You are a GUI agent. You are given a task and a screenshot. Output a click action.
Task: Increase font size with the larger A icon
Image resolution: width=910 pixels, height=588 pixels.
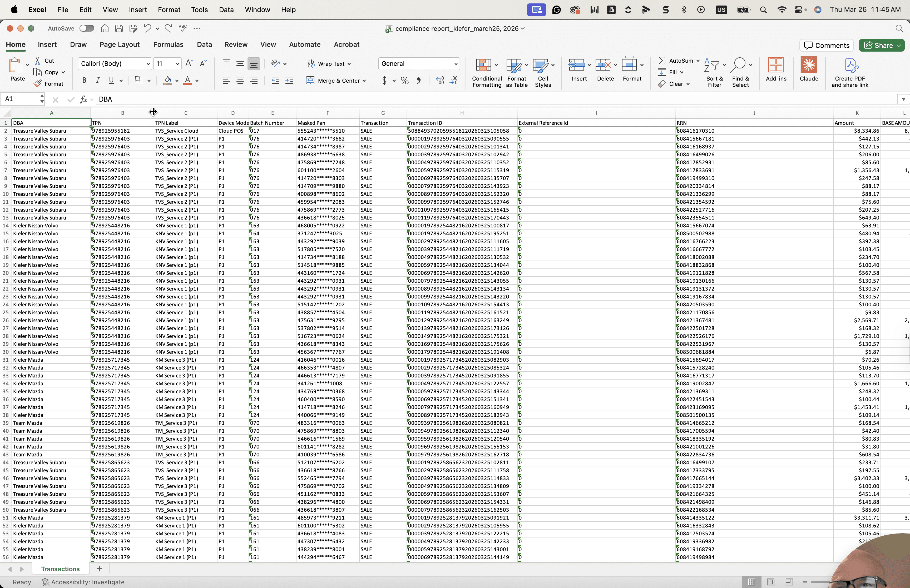point(189,63)
